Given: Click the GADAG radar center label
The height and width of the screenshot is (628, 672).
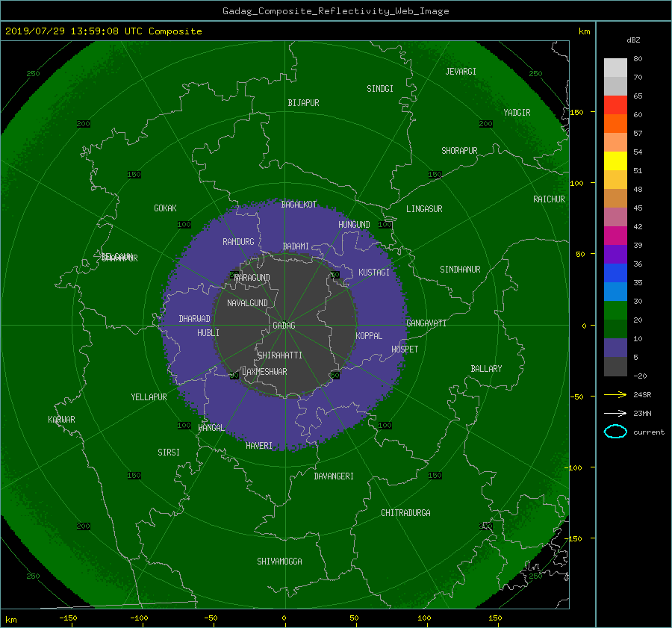Looking at the screenshot, I should coord(284,326).
